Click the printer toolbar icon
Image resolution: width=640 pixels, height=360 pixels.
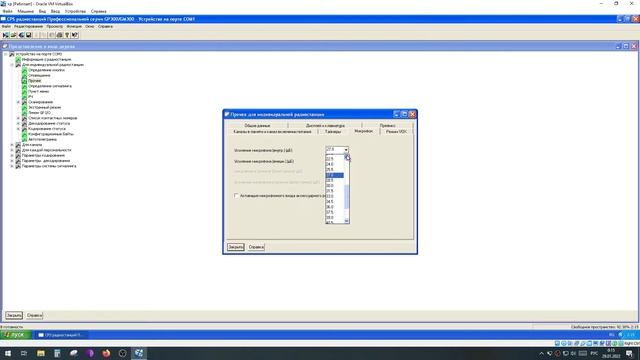click(x=60, y=35)
